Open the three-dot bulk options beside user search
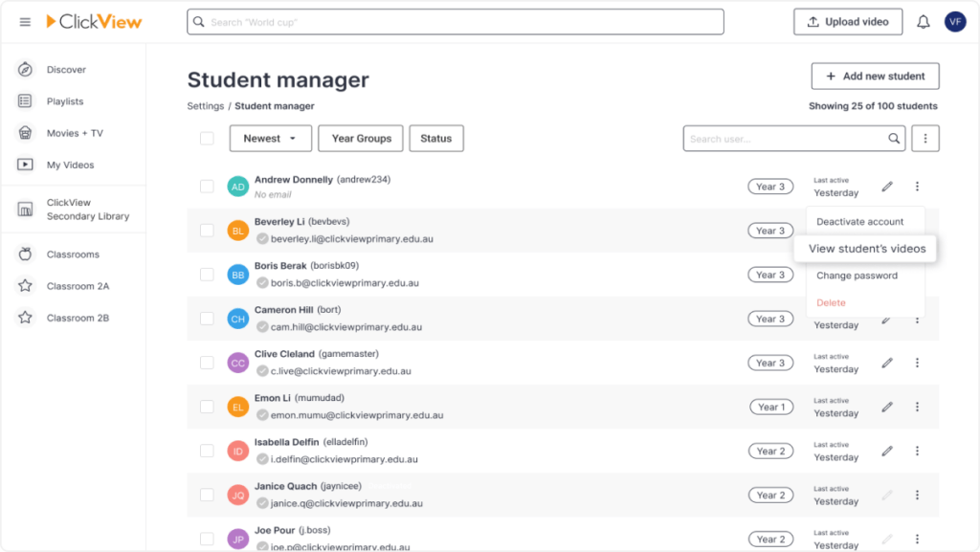Viewport: 980px width, 552px height. (924, 139)
